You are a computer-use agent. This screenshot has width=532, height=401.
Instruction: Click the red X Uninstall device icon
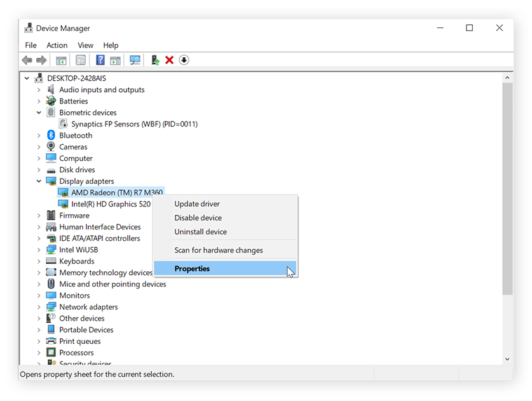169,60
